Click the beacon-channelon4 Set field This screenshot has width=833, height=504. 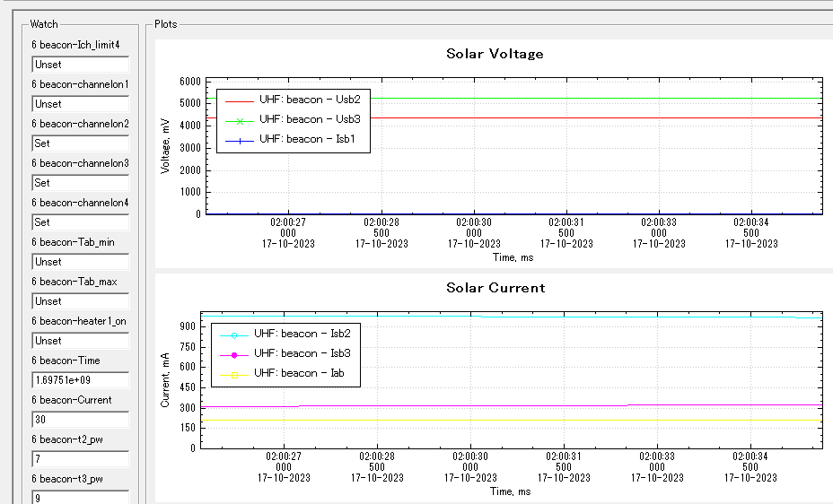click(x=80, y=222)
